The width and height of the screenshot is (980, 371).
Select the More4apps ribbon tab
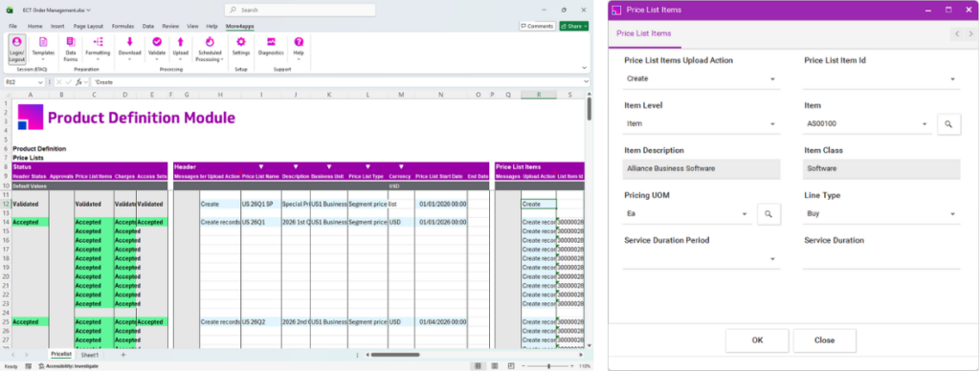pos(240,26)
